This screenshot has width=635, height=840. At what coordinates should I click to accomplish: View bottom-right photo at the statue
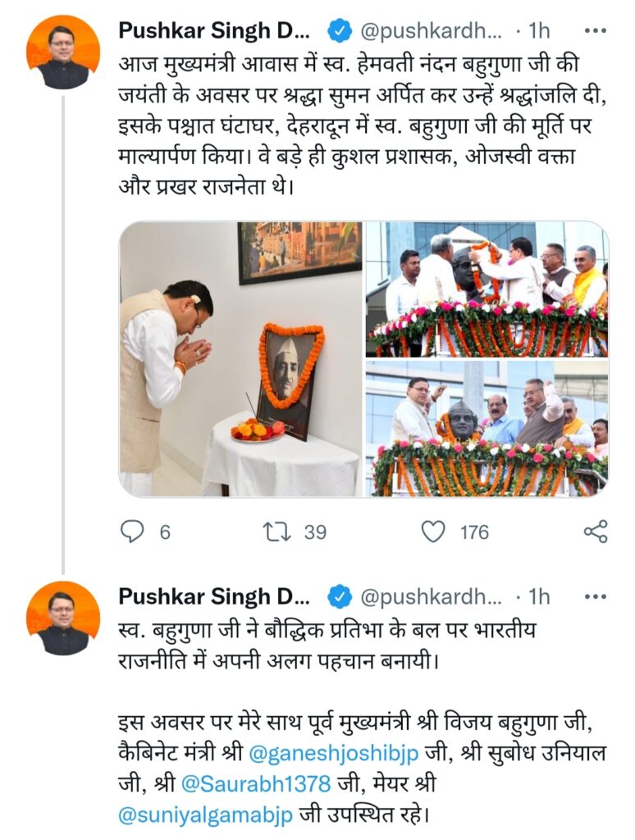[487, 428]
